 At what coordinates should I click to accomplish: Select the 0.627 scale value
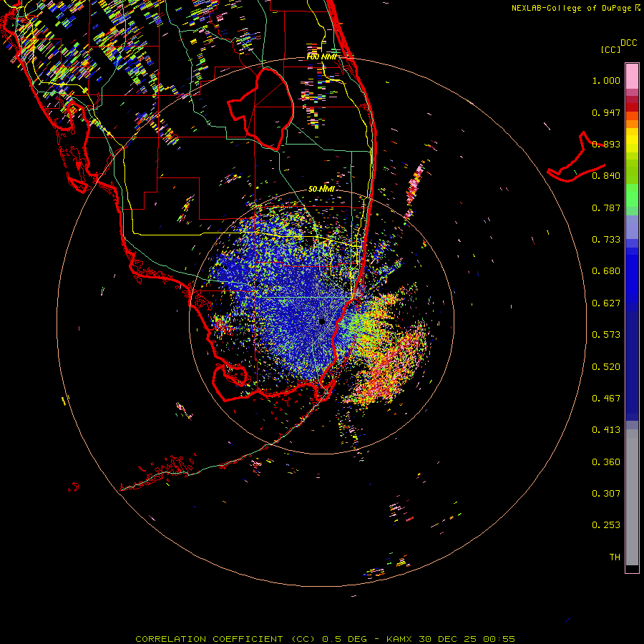606,303
